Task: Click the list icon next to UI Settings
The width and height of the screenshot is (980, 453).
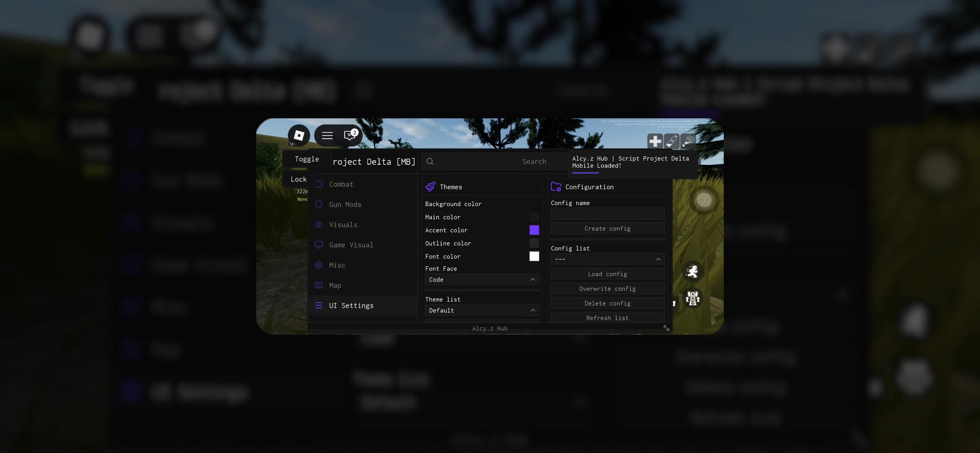Action: tap(318, 306)
